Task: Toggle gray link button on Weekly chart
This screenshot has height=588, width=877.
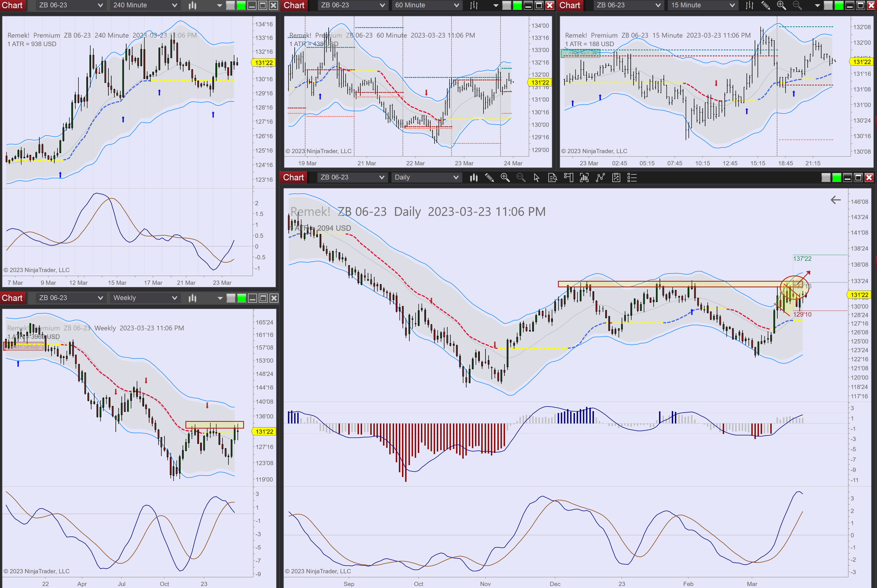Action: point(231,298)
